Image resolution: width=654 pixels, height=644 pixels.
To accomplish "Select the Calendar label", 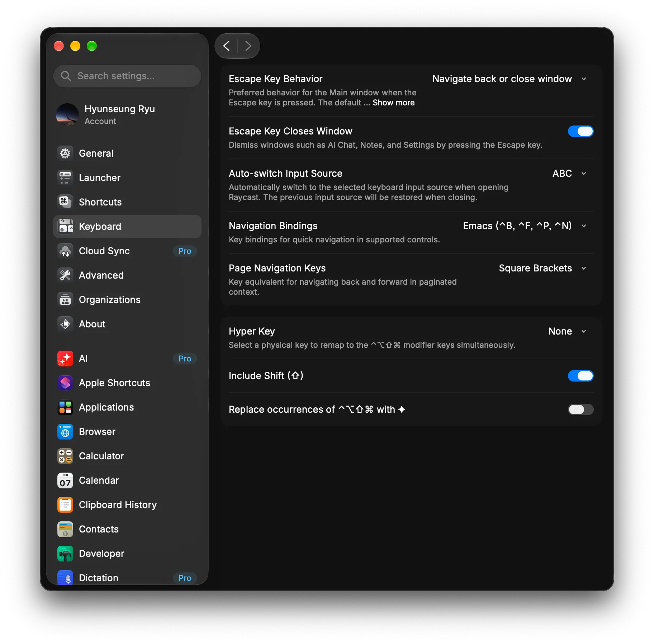I will (x=99, y=480).
